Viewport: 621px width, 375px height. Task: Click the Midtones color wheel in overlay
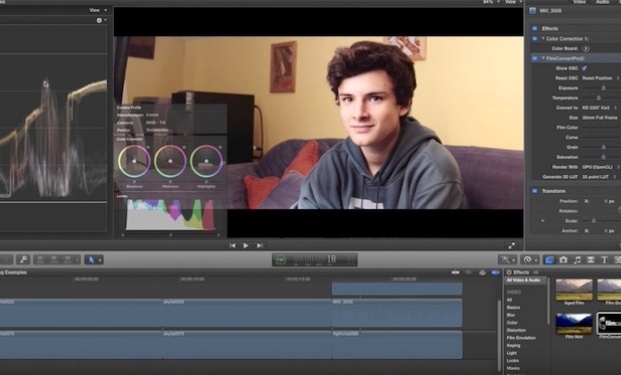pos(170,161)
